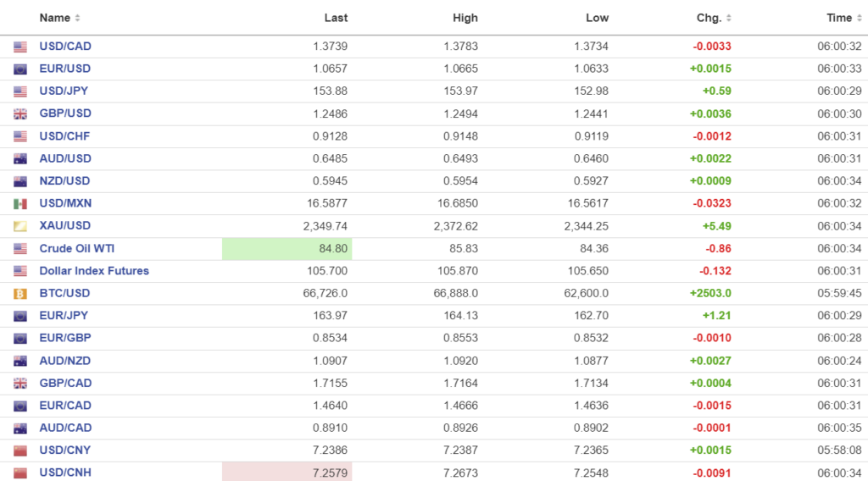This screenshot has height=481, width=868.
Task: Click the Australian flag icon beside AUD/USD
Action: 20,159
